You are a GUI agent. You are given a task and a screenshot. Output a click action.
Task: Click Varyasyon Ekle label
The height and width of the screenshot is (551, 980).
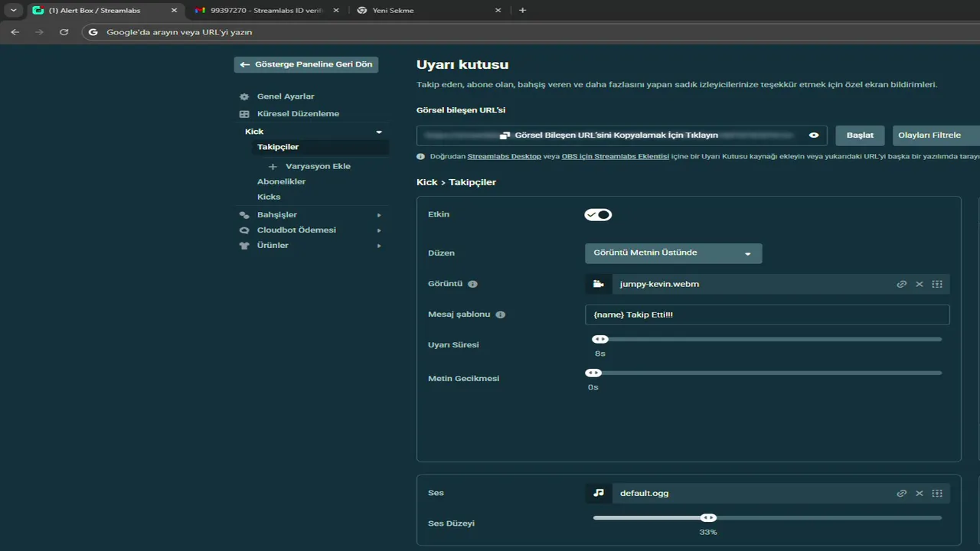coord(318,166)
